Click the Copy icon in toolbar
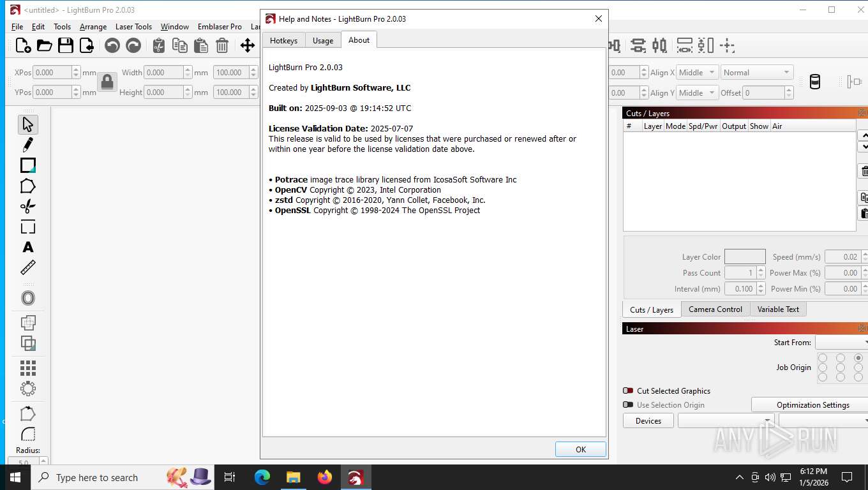Viewport: 868px width, 490px height. coord(180,45)
